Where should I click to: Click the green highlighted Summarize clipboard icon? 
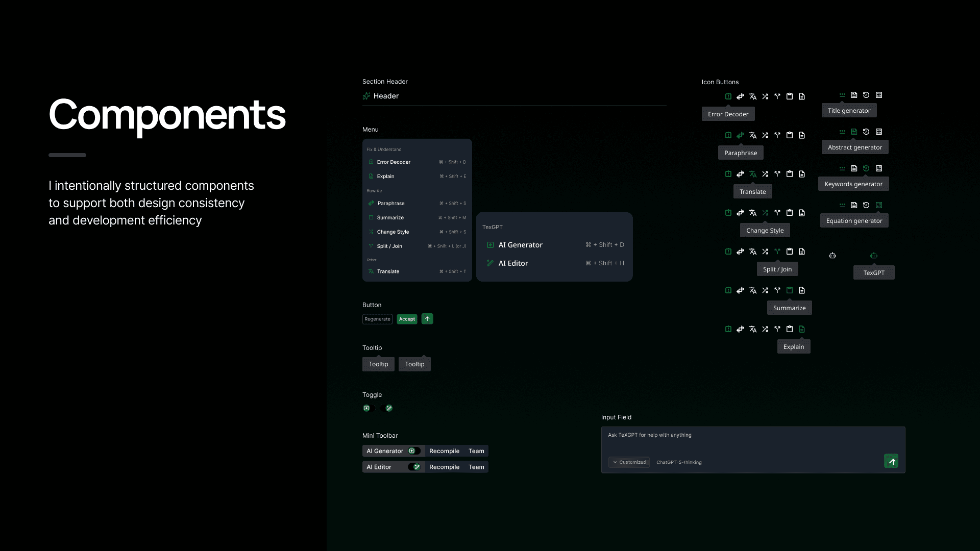point(789,290)
